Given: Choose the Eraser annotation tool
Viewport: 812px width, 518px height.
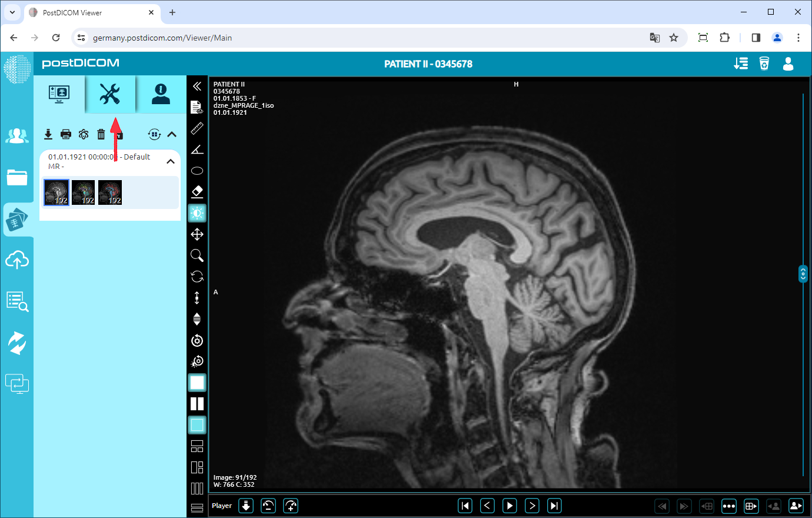Looking at the screenshot, I should tap(197, 191).
